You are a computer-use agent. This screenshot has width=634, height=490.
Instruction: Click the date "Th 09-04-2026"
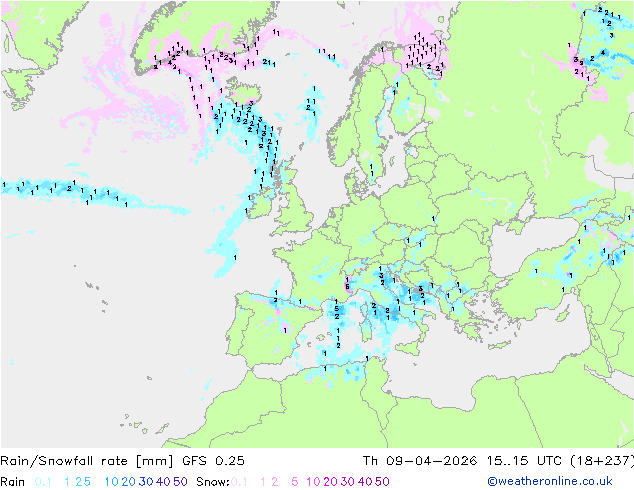420,461
